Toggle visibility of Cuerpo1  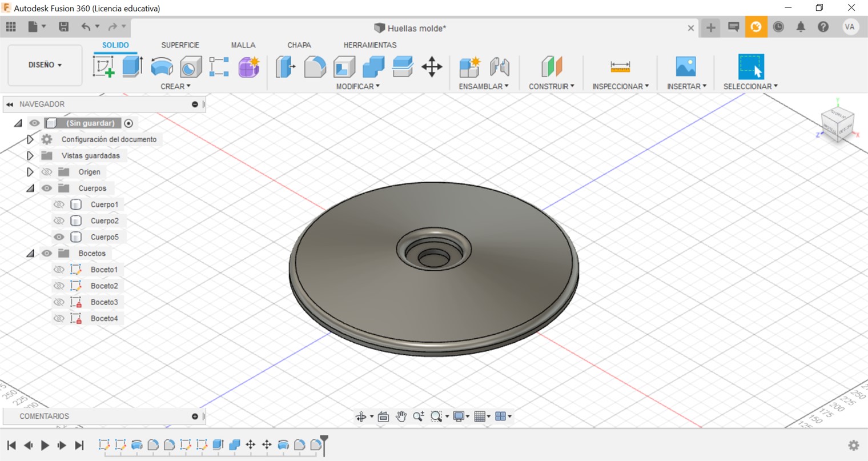point(59,205)
